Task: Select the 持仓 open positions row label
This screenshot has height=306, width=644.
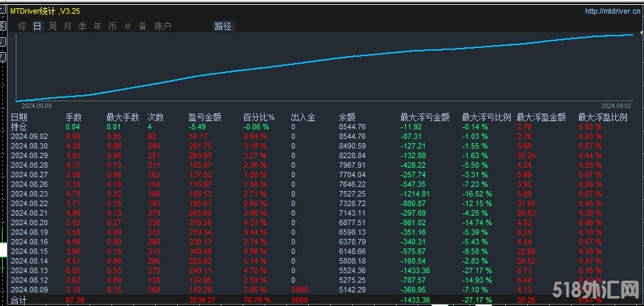Action: click(18, 127)
